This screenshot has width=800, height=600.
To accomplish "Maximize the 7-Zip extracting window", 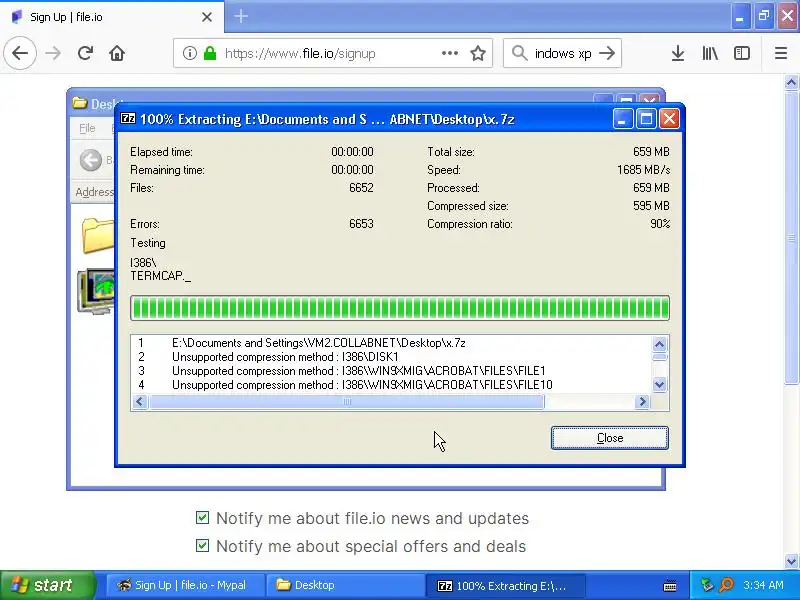I will pos(646,119).
